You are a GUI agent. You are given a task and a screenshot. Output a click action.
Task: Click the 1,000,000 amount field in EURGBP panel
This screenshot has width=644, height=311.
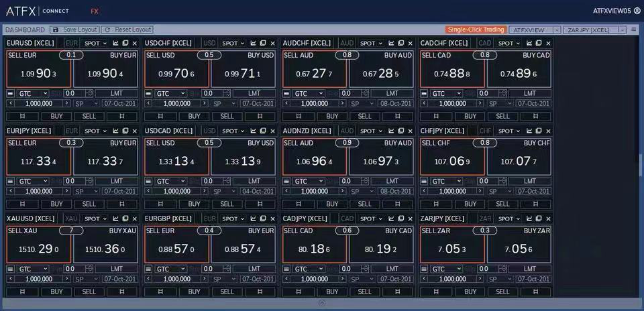[x=177, y=279]
